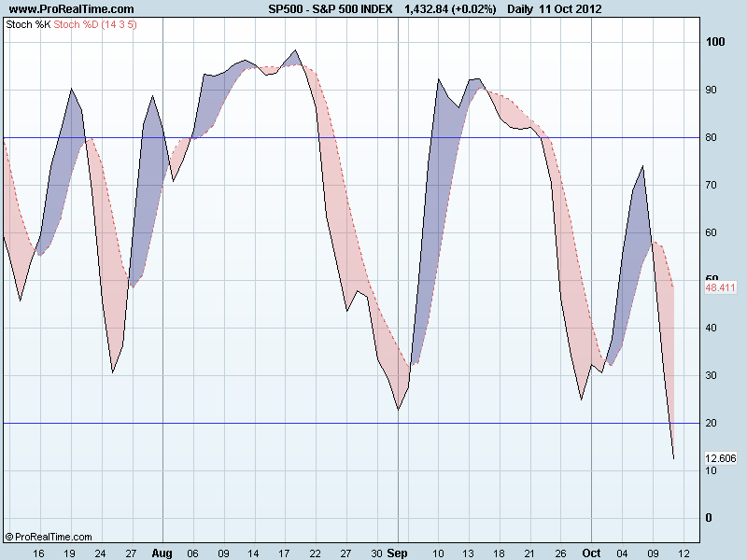Click the 90 y-axis label
Viewport: 747px width, 560px height.
pos(711,90)
